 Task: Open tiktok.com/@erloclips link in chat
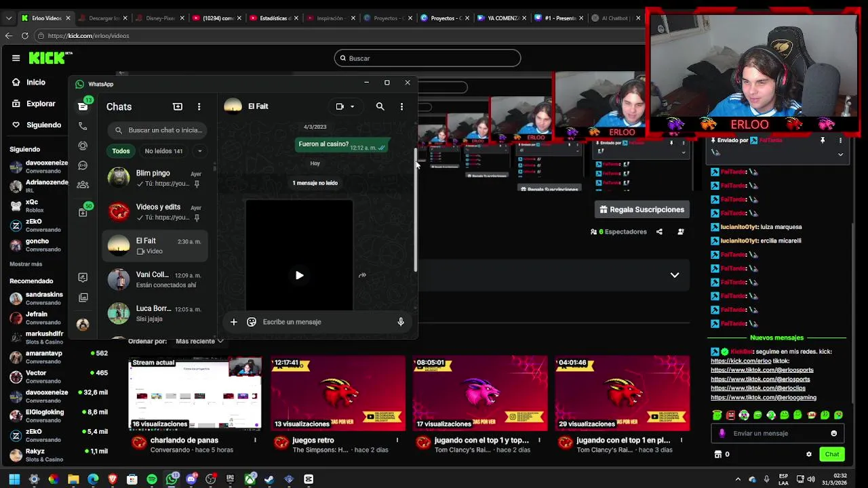758,388
